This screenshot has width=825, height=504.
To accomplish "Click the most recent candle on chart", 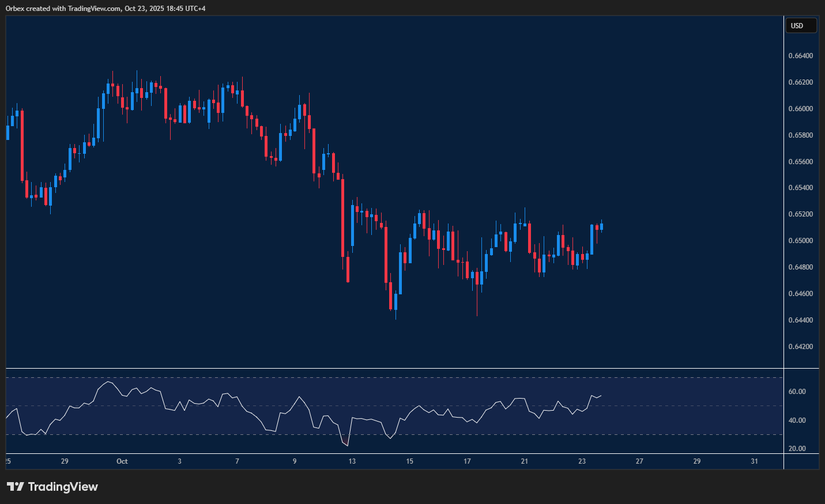I will click(601, 226).
